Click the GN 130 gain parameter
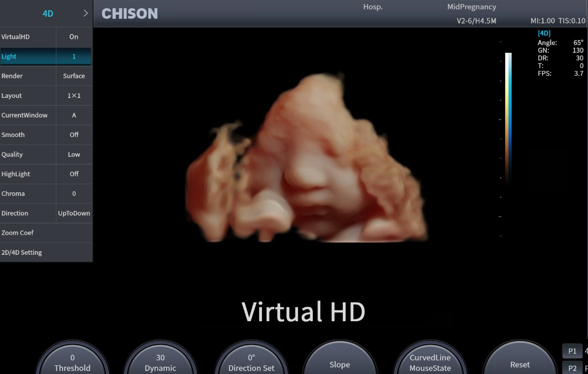588x374 pixels. (561, 50)
